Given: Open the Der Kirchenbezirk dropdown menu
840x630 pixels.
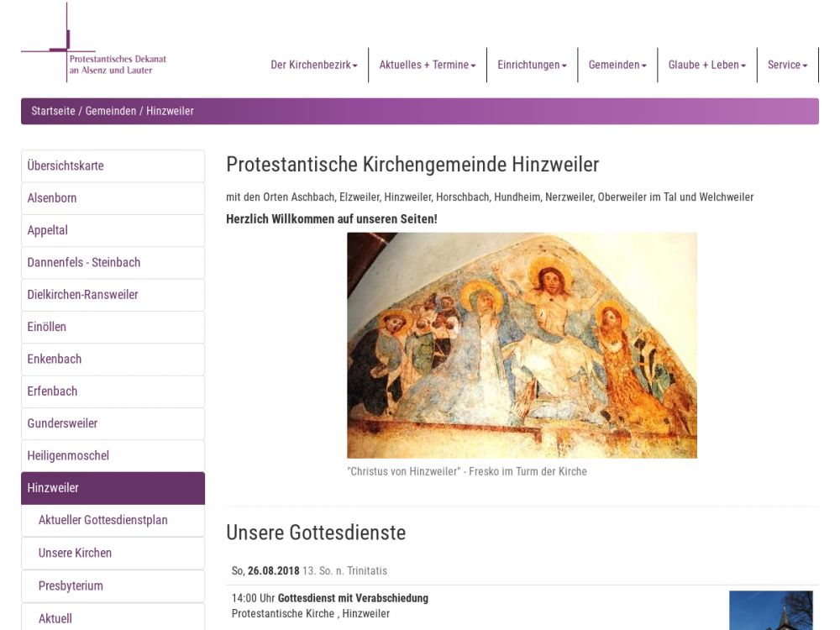Looking at the screenshot, I should pyautogui.click(x=314, y=65).
